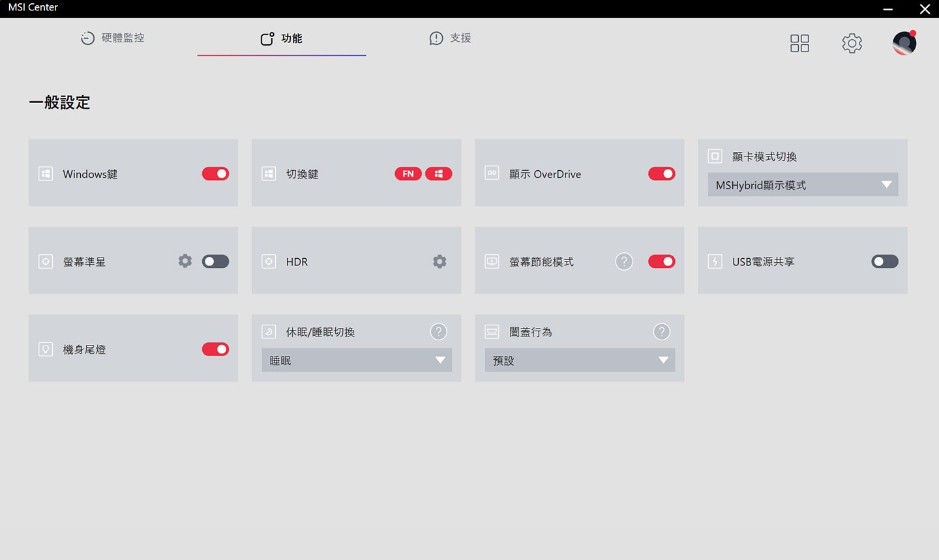The image size is (939, 560).
Task: Enable the 螢幕準星 switch
Action: [x=215, y=261]
